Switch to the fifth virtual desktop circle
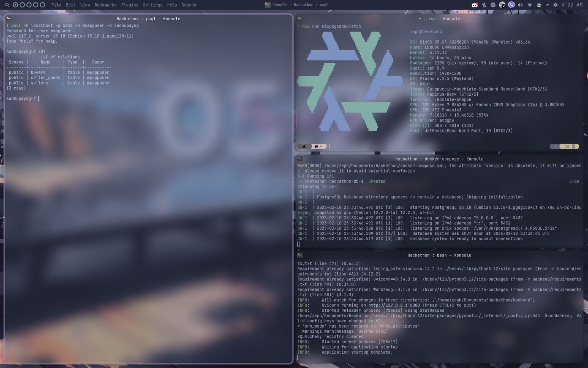This screenshot has height=368, width=588. point(42,5)
